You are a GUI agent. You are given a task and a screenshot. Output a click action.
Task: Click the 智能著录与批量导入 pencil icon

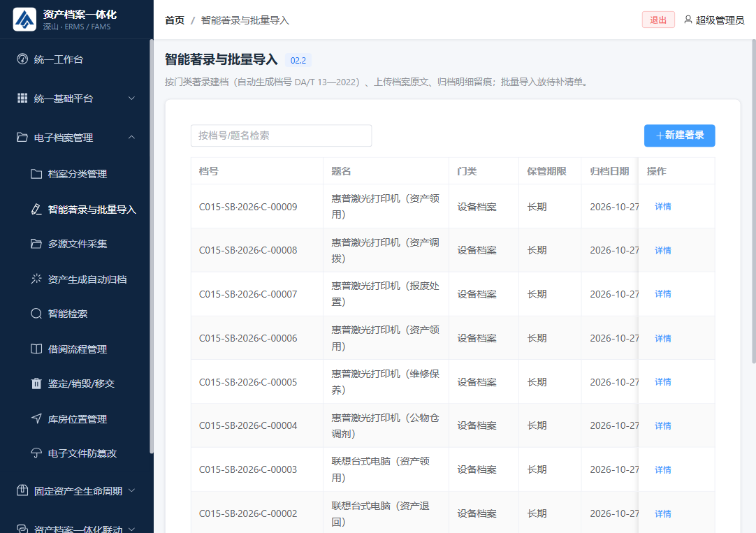point(36,209)
